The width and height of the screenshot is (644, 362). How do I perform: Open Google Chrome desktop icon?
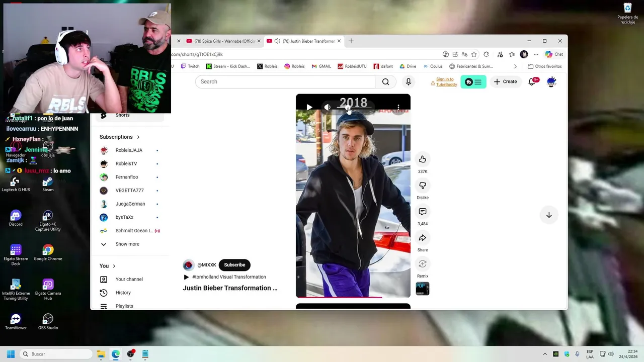click(48, 253)
